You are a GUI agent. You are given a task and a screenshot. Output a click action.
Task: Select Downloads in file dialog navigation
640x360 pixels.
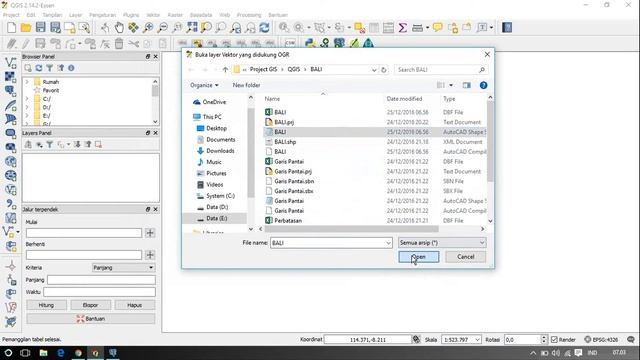click(x=220, y=151)
